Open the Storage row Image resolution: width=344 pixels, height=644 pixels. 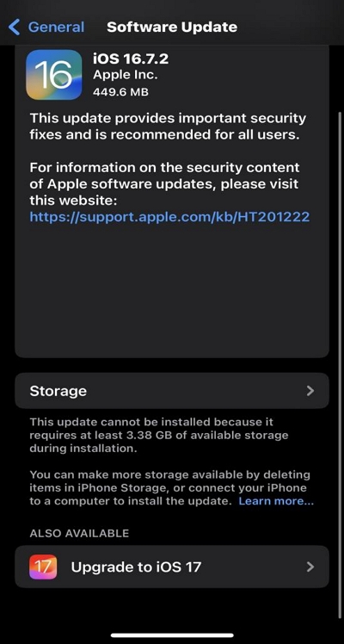(x=172, y=391)
